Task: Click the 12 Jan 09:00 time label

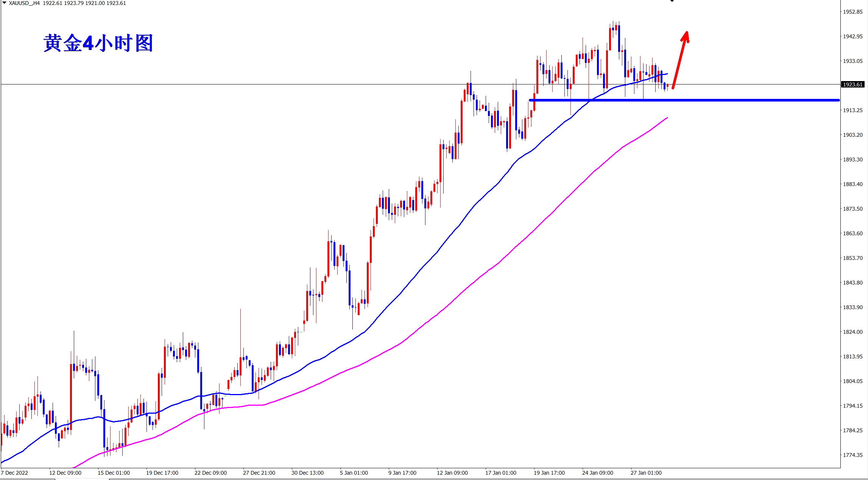Action: point(452,473)
